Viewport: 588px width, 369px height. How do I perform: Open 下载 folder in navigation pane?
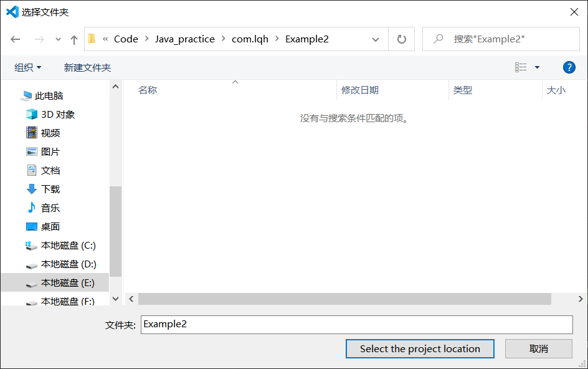pyautogui.click(x=50, y=189)
